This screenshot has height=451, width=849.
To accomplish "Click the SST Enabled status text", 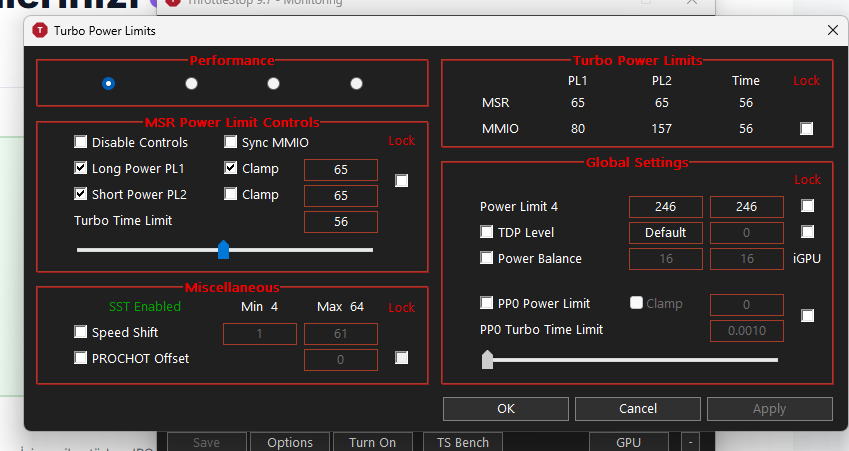I will pos(145,306).
